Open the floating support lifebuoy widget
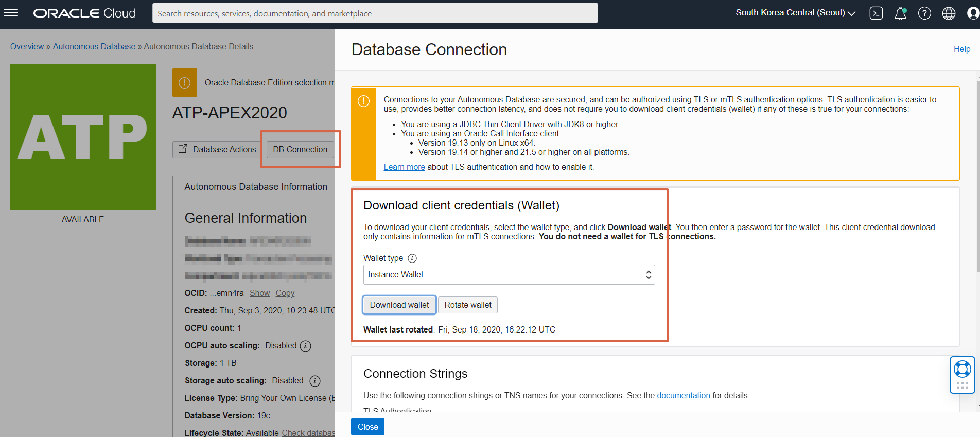The image size is (980, 437). (962, 375)
